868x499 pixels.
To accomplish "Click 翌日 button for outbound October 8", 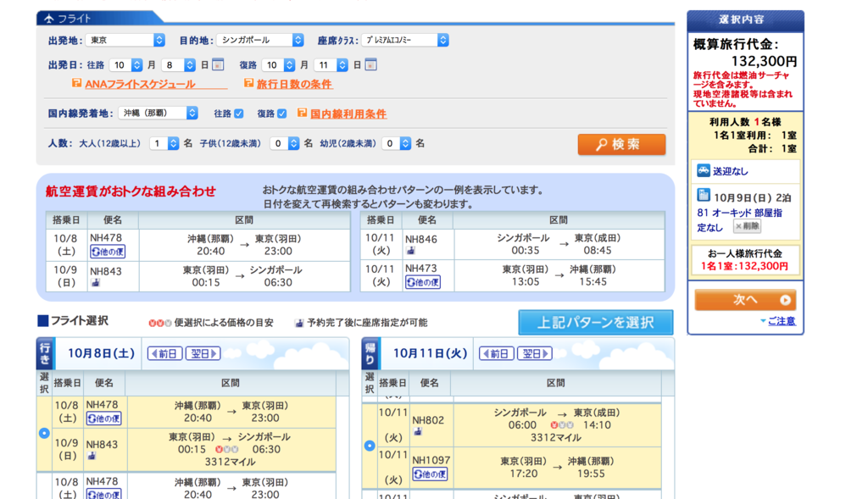I will click(x=203, y=353).
